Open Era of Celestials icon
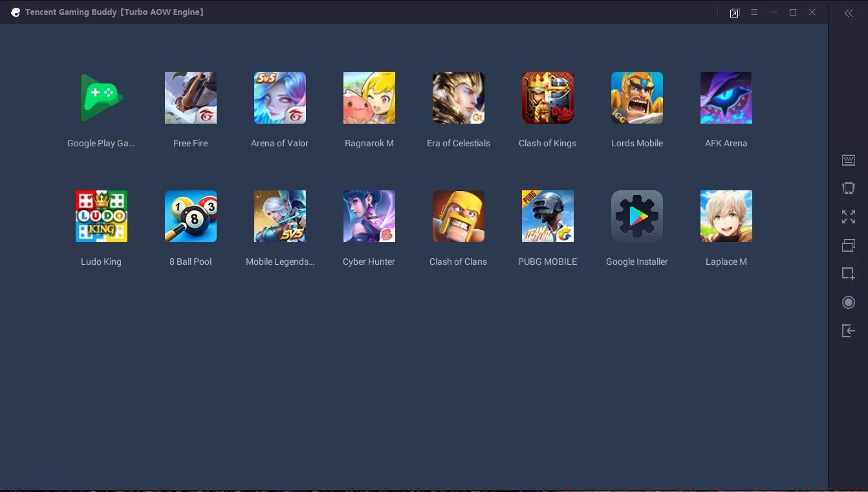Viewport: 868px width, 492px height. click(459, 98)
